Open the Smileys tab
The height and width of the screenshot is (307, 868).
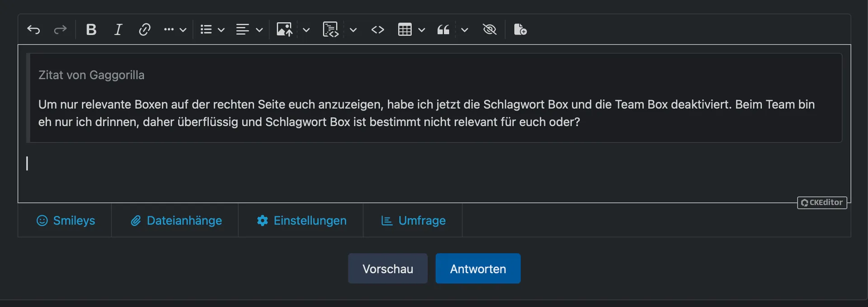(66, 221)
